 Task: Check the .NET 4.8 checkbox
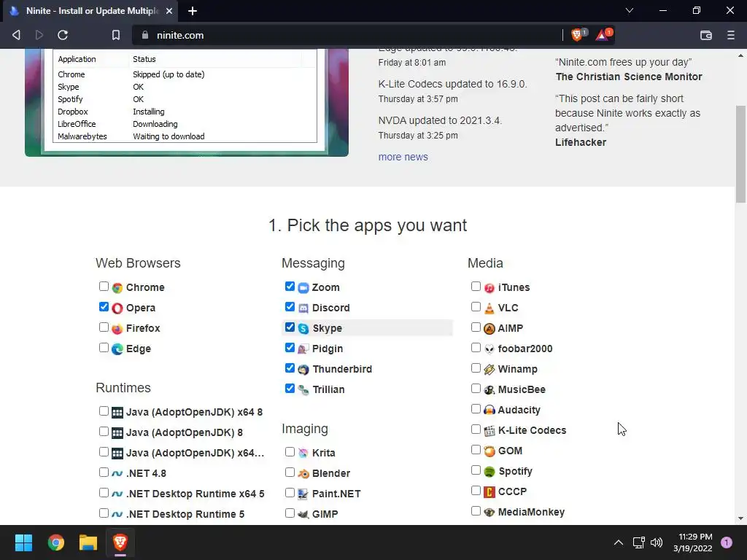[104, 472]
